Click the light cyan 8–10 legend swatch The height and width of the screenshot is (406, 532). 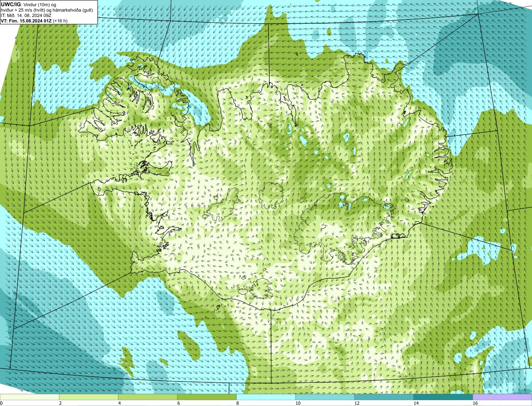[x=266, y=397]
